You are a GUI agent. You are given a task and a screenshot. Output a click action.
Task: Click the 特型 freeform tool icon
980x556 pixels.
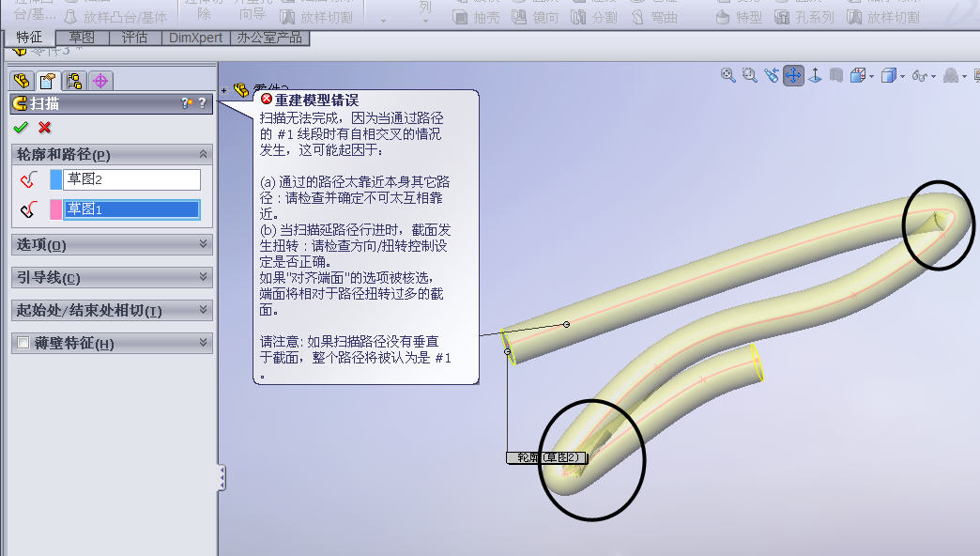[723, 18]
